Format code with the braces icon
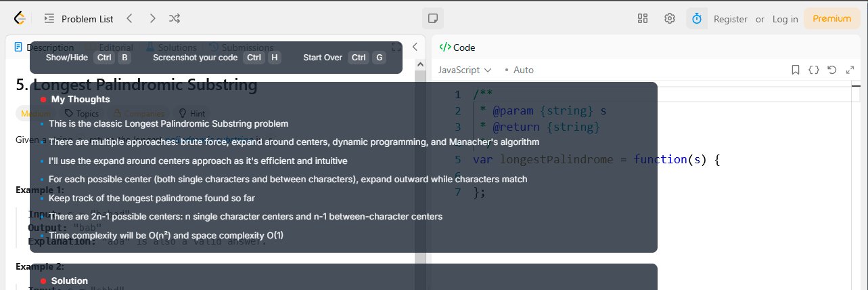The height and width of the screenshot is (290, 868). point(815,70)
